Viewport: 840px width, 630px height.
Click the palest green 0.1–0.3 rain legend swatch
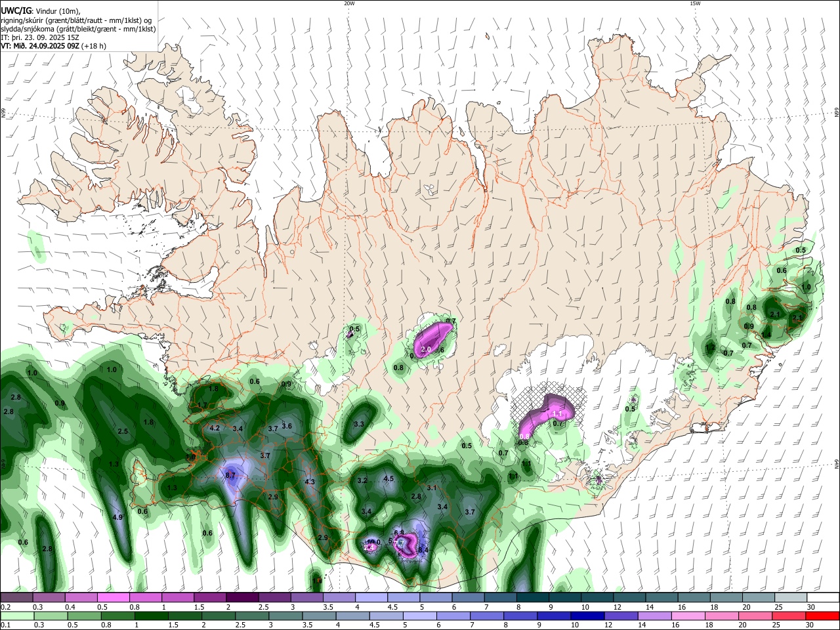(x=17, y=616)
